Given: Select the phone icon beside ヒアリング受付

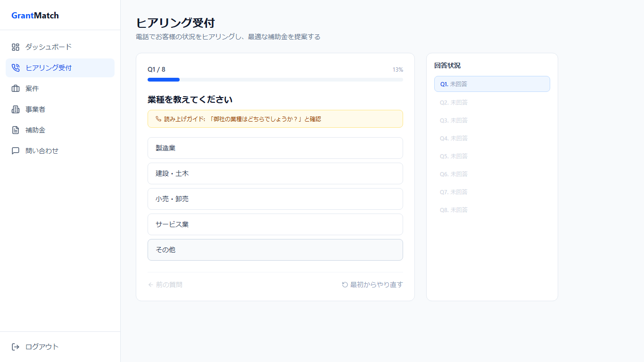Looking at the screenshot, I should pos(15,67).
